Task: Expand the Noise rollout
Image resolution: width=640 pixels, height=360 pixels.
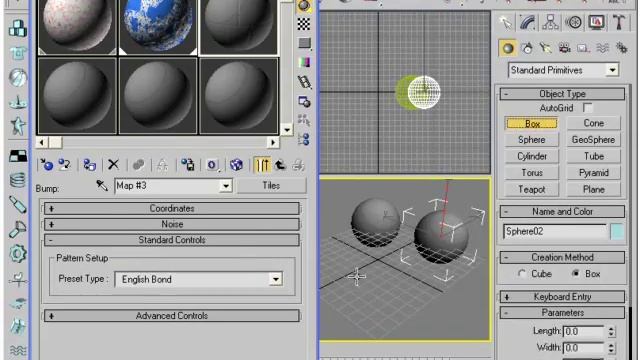Action: [x=172, y=224]
